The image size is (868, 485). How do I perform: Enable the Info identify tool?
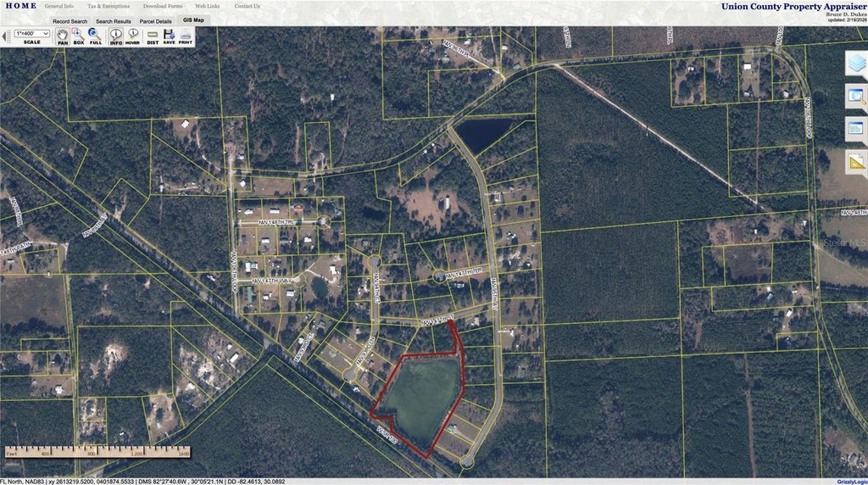116,36
